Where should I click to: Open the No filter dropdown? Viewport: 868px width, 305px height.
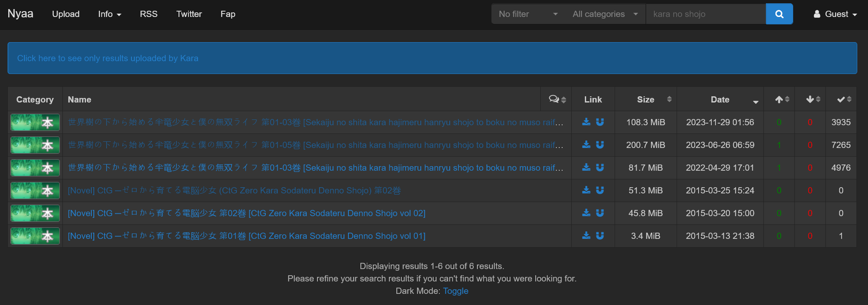pyautogui.click(x=528, y=14)
